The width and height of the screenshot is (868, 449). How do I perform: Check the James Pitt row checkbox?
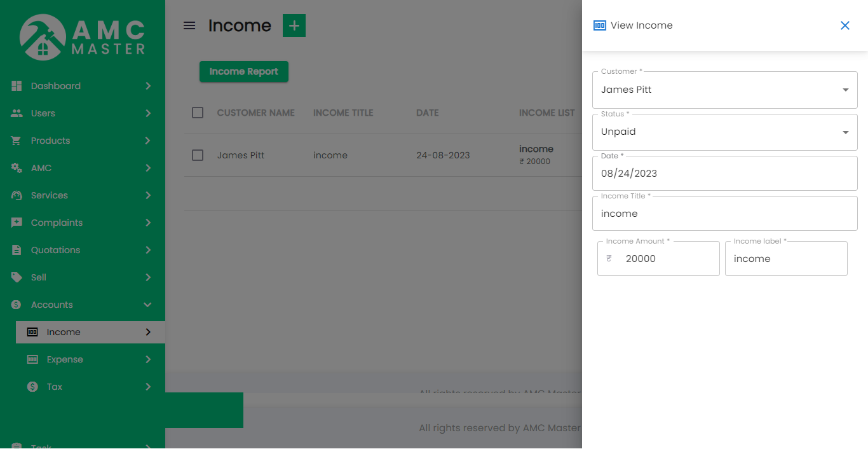198,155
